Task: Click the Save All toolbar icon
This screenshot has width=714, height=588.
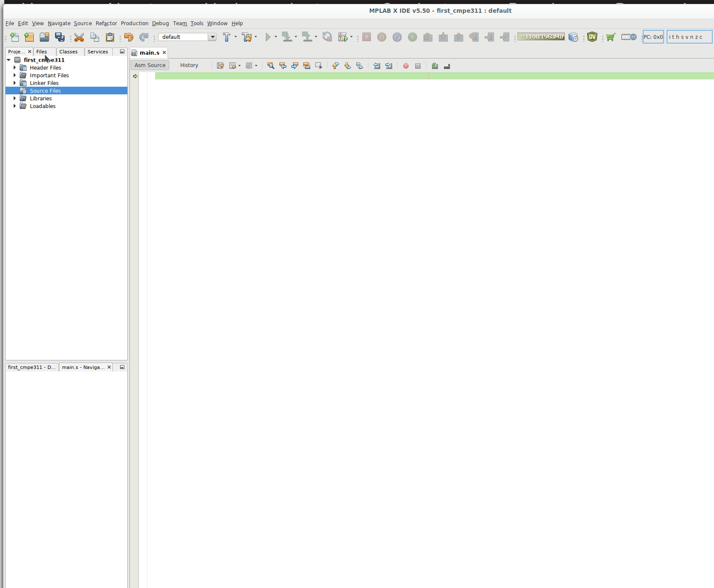Action: 60,37
